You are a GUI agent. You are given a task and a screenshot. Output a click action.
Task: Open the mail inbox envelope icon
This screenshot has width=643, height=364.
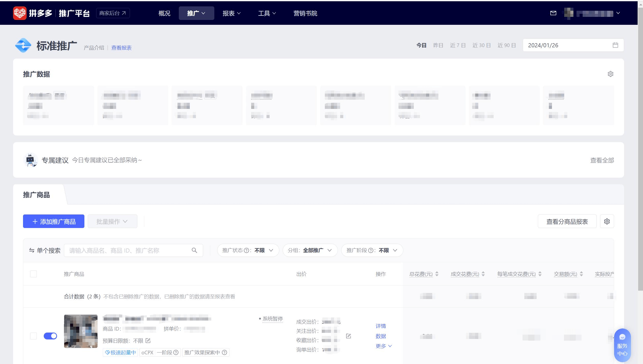point(553,13)
